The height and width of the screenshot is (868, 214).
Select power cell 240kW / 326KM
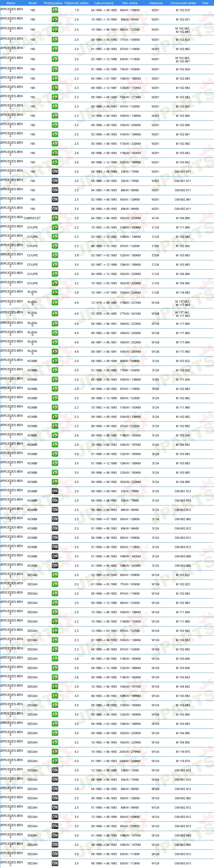[130, 761]
